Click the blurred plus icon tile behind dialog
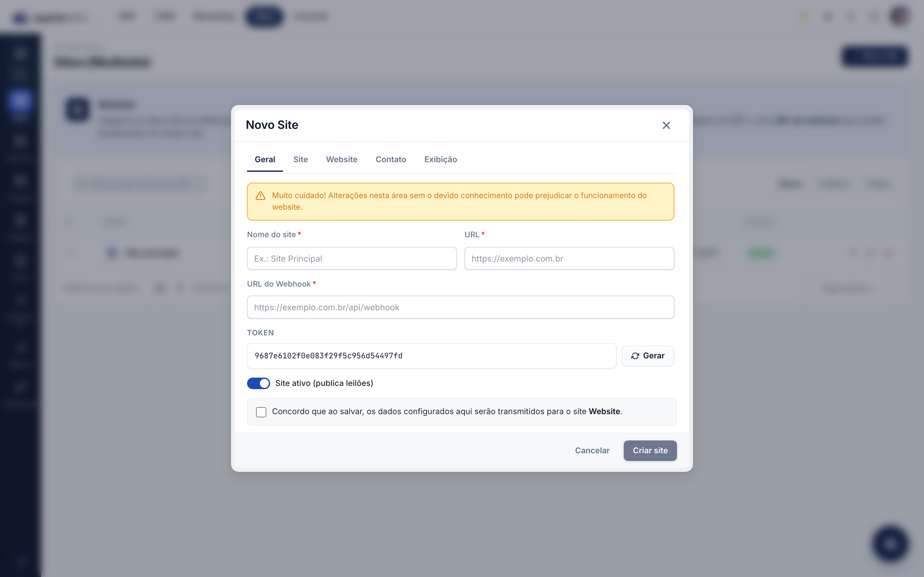 click(78, 110)
